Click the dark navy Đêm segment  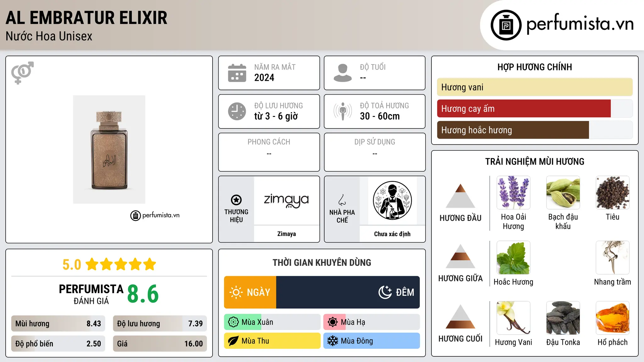coord(348,292)
